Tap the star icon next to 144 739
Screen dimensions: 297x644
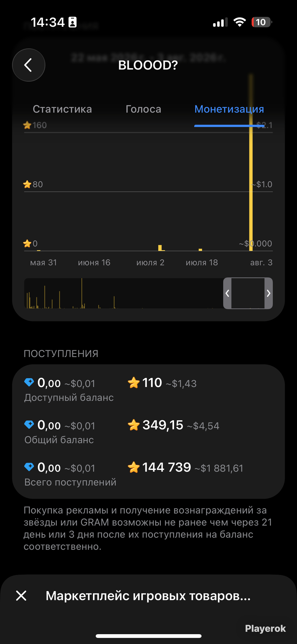[x=134, y=467]
